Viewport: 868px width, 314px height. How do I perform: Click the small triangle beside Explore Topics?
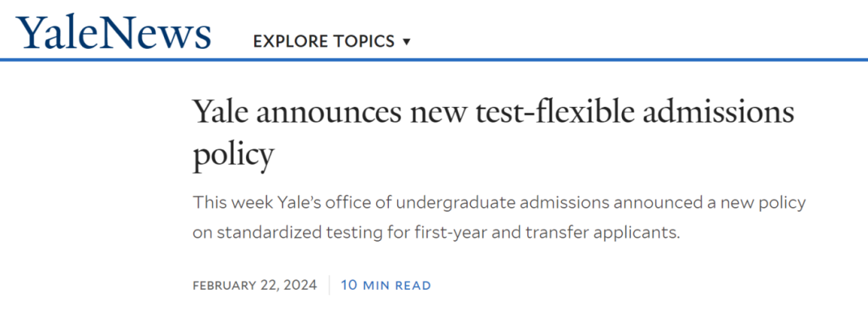coord(407,42)
